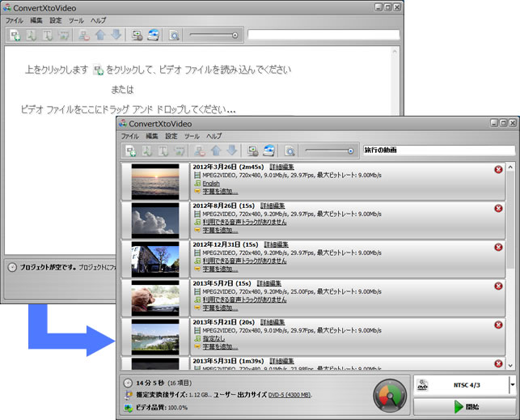This screenshot has height=420, width=520.
Task: Select dog thumbnail of 2013年5月7日 video
Action: tap(155, 299)
